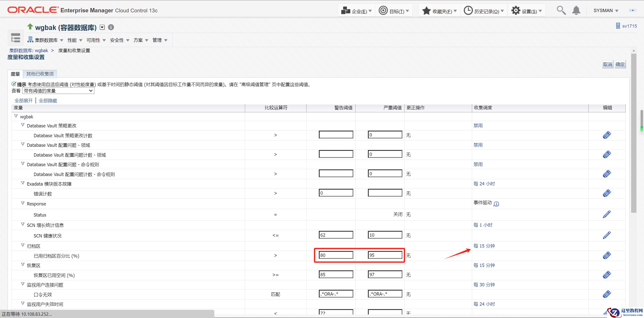
Task: Click the page vertical scrollbar thumb
Action: coord(633,133)
